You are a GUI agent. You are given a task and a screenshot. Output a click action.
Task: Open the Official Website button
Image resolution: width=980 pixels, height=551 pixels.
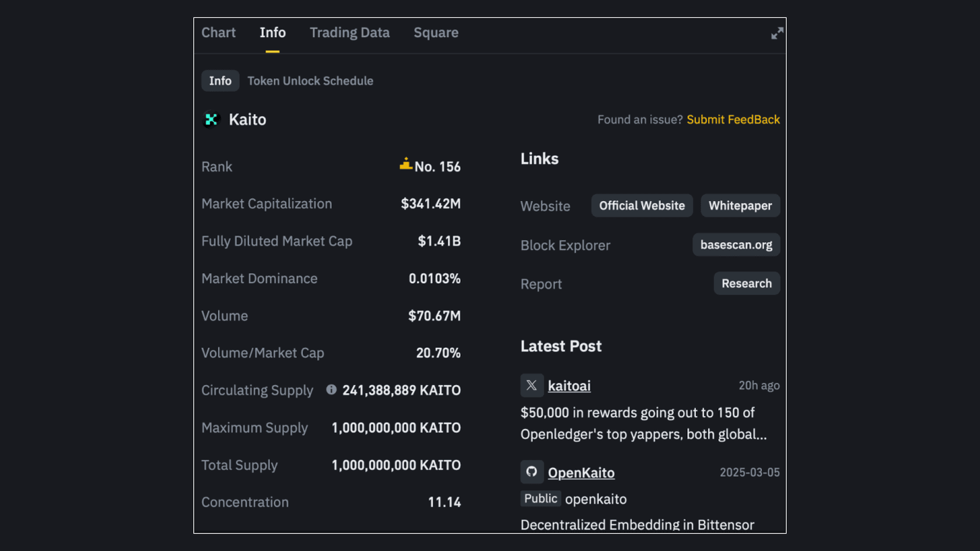tap(642, 205)
